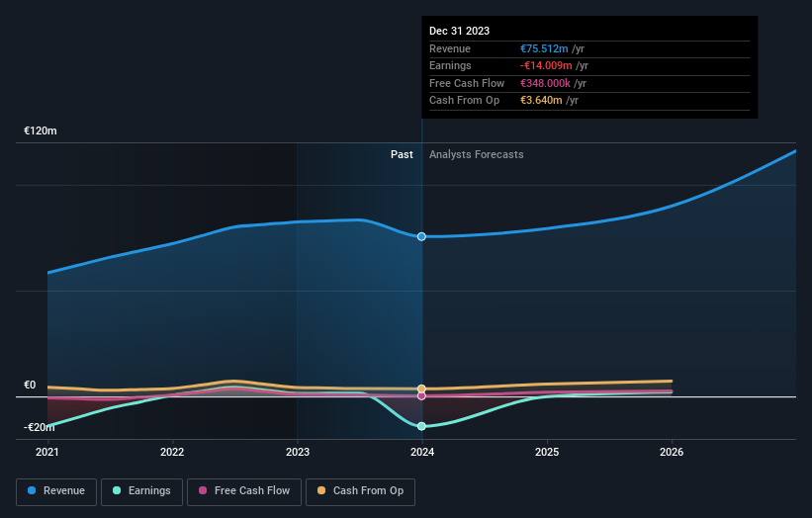This screenshot has width=812, height=518.
Task: Click the 2026 x-axis label
Action: pos(672,452)
